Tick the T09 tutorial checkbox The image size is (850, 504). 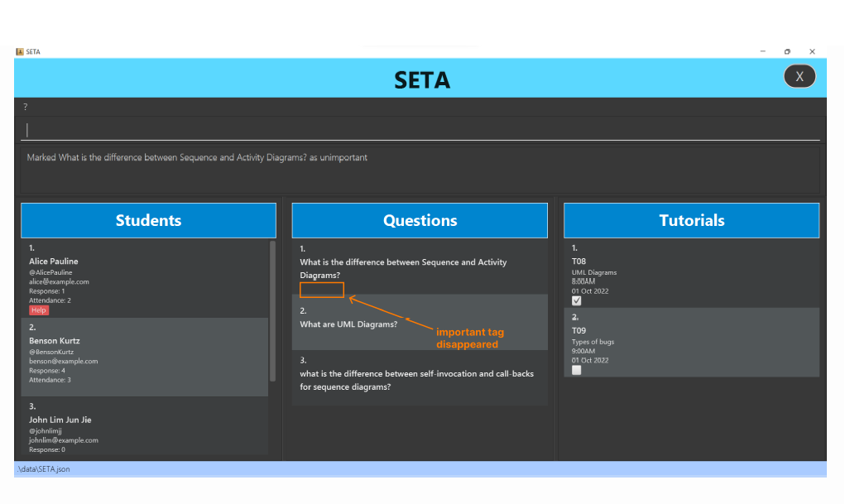[576, 370]
